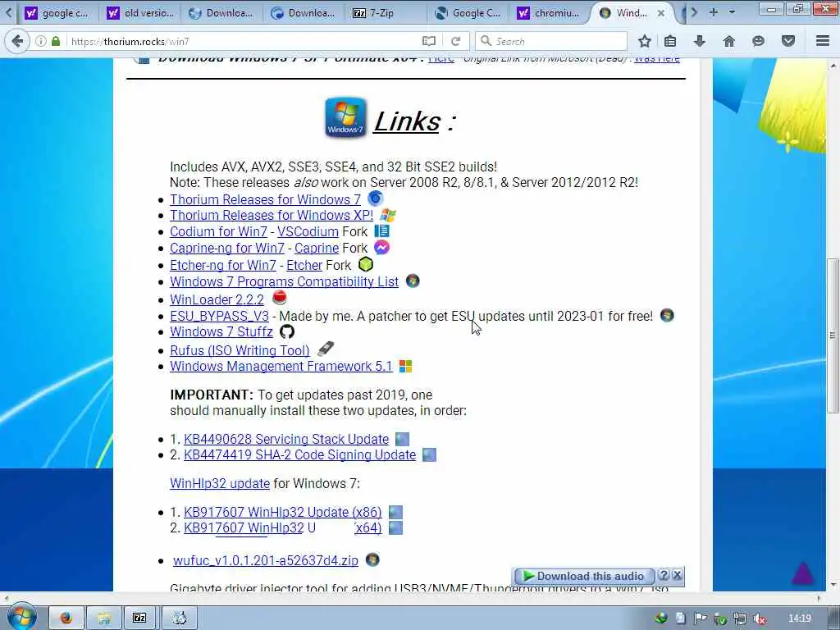Image resolution: width=840 pixels, height=630 pixels.
Task: Click the vertical scrollbar thumb
Action: pyautogui.click(x=832, y=336)
